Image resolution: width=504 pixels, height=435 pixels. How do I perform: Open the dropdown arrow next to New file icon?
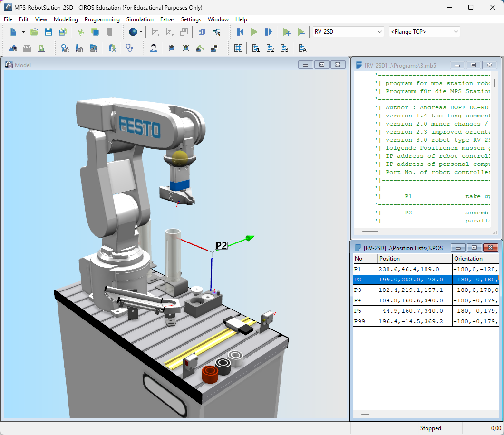click(23, 32)
